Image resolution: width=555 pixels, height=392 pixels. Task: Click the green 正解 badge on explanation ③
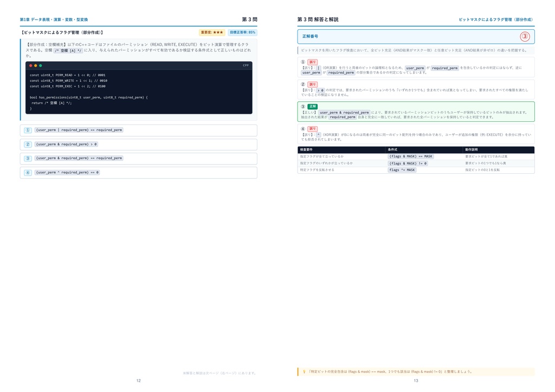pos(313,107)
